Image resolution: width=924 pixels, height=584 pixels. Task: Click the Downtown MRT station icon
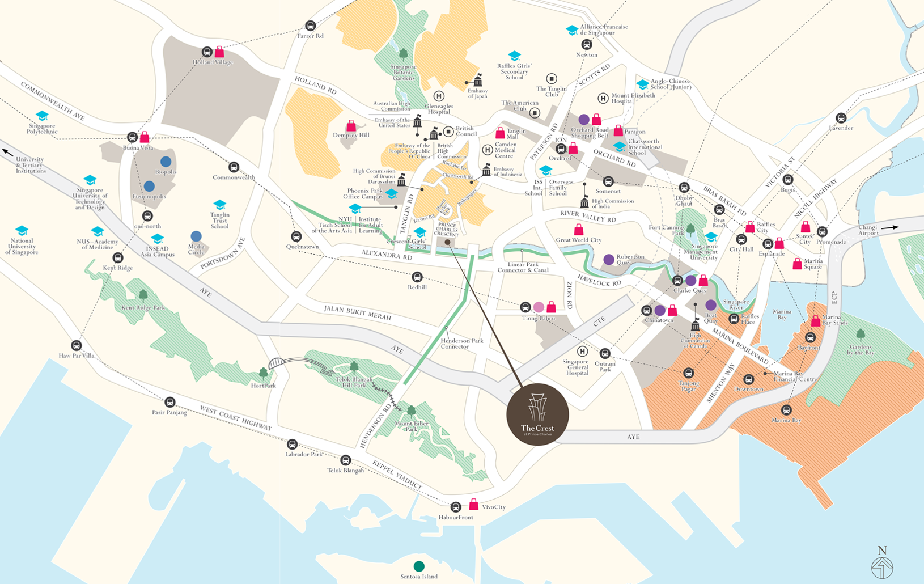click(x=749, y=379)
